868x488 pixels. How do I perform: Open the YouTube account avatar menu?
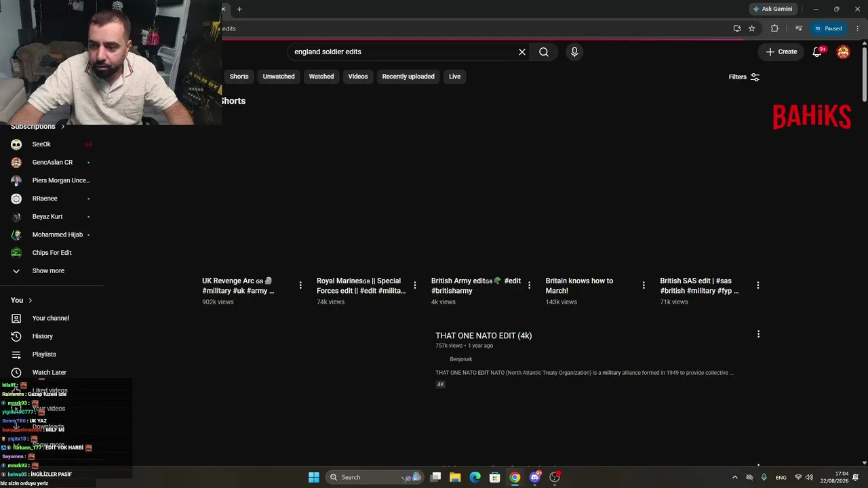[x=843, y=52]
